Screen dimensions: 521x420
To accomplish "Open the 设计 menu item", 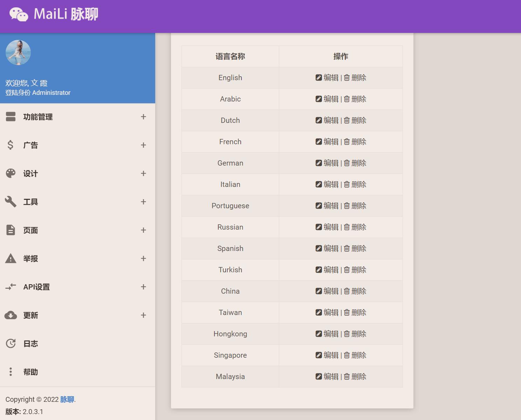I will 77,174.
